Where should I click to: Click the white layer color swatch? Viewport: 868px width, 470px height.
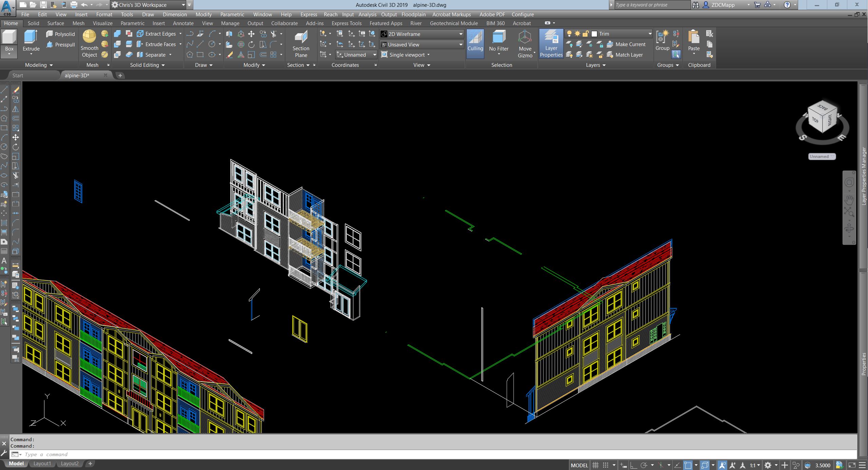tap(594, 34)
